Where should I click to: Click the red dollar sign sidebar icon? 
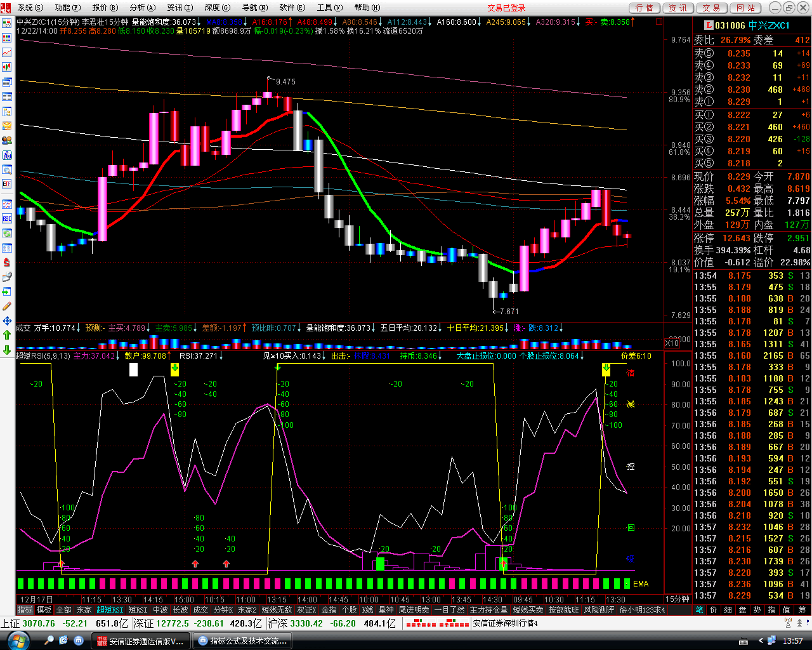point(7,263)
